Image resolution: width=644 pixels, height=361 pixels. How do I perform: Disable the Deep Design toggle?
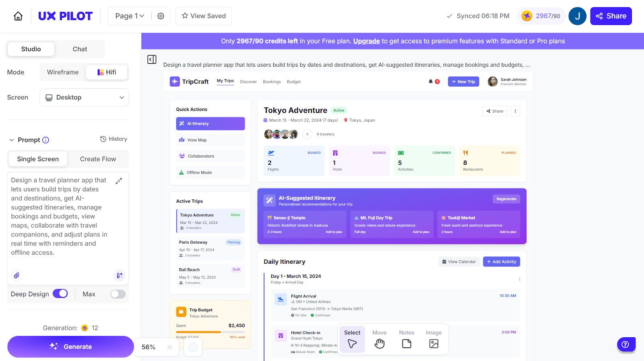pos(60,294)
